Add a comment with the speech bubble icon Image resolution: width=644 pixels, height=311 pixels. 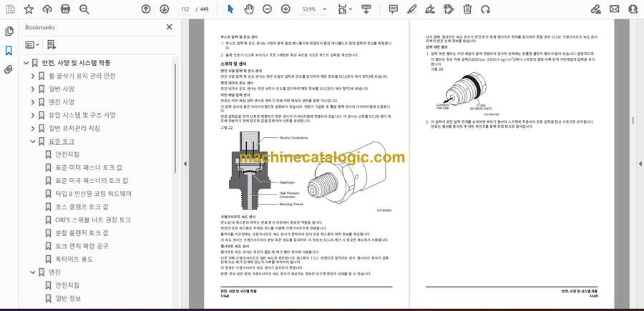[x=394, y=9]
